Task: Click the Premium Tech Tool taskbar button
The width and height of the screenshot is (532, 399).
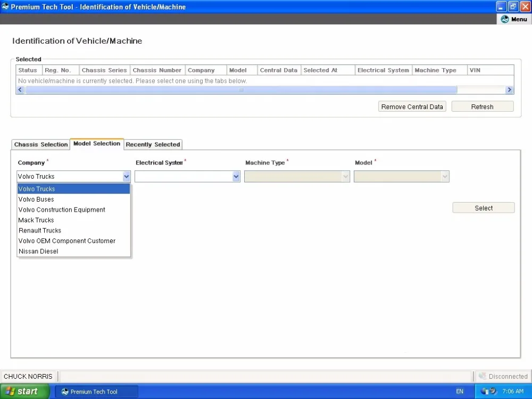Action: click(x=96, y=391)
